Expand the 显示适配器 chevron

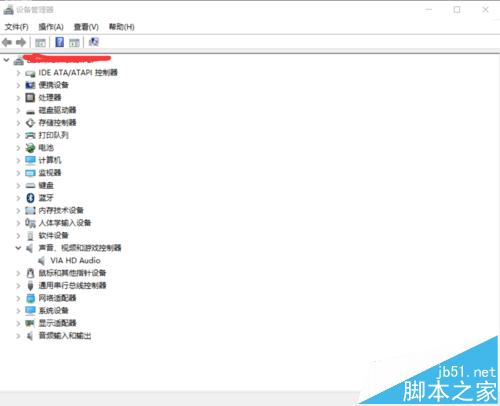click(18, 323)
